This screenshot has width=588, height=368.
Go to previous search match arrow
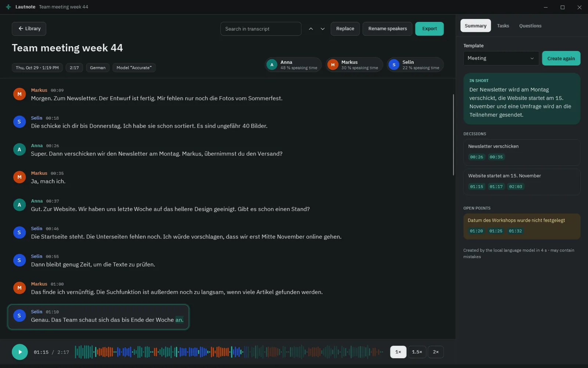coord(311,29)
